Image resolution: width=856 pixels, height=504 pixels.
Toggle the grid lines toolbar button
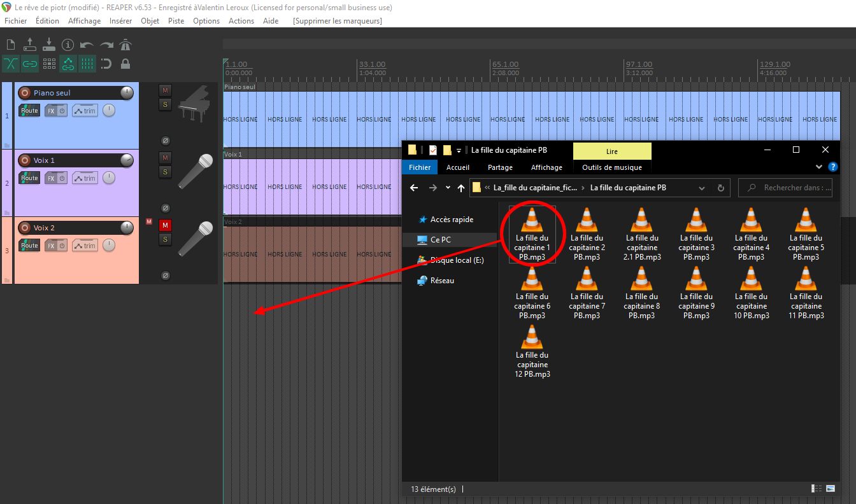(x=87, y=64)
